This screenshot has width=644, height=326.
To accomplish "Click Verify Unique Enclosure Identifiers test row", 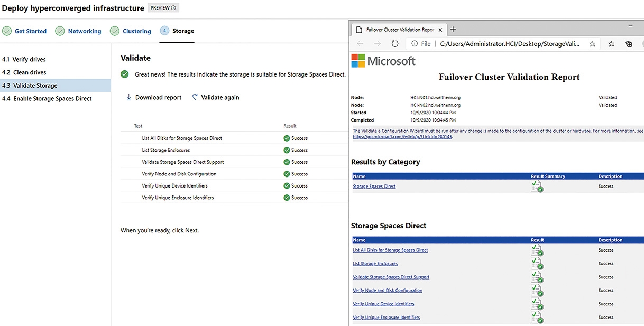I will click(233, 198).
